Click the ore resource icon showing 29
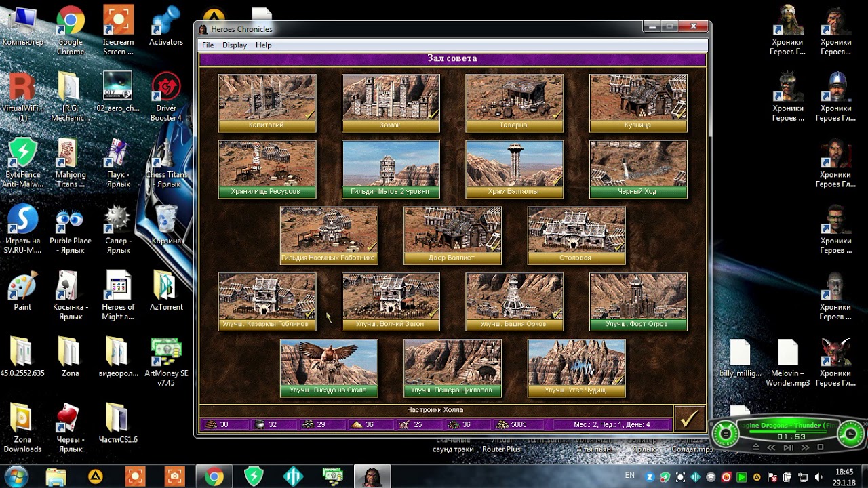Viewport: 868px width, 488px height. 309,424
